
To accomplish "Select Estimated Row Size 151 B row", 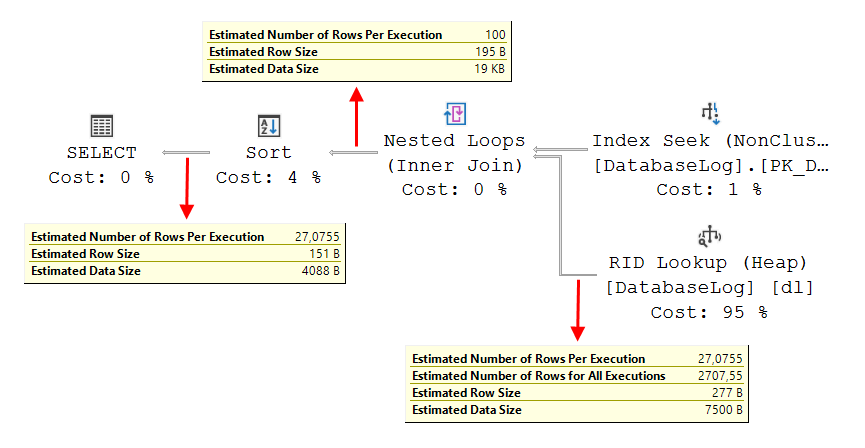I will [x=185, y=254].
